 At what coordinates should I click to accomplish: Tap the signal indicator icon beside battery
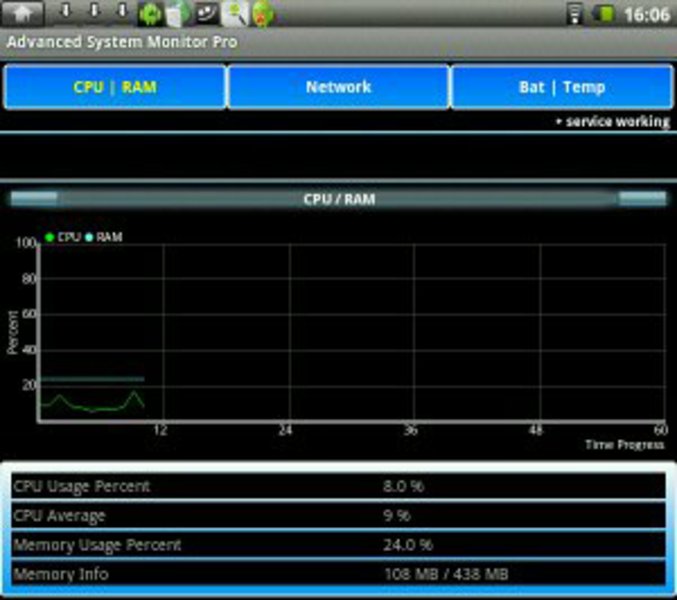tap(575, 15)
